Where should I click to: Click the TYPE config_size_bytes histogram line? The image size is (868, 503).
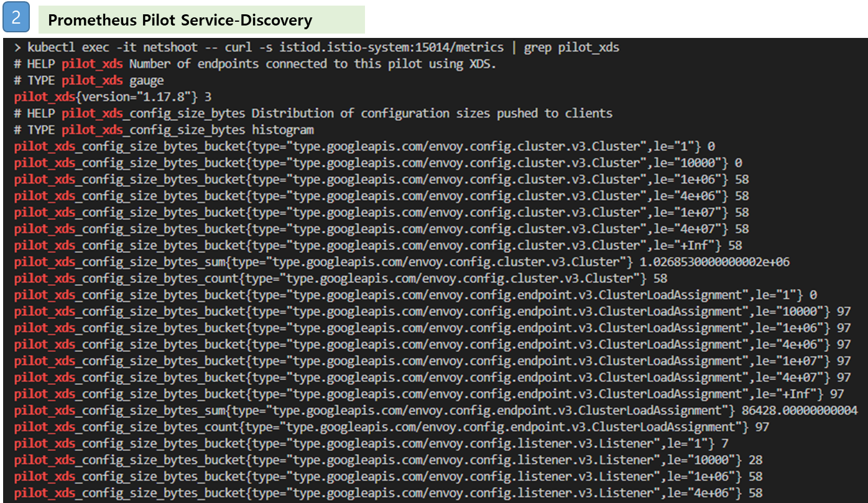click(164, 130)
